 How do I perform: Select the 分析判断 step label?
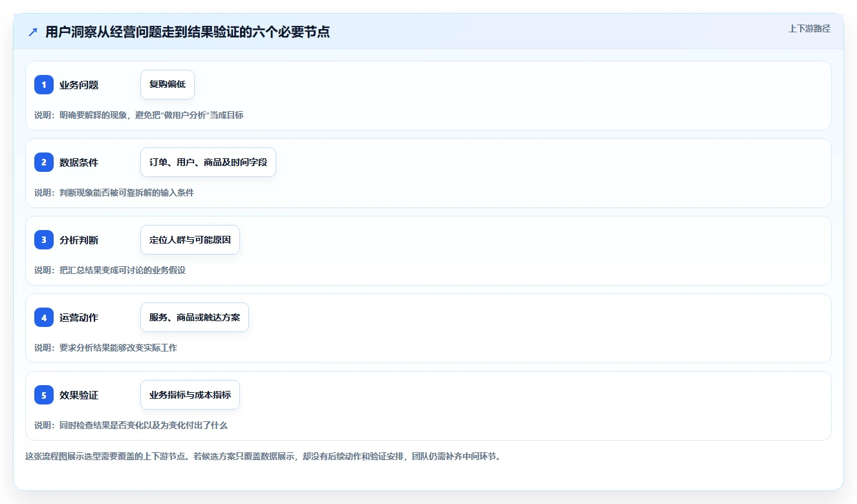(x=79, y=240)
